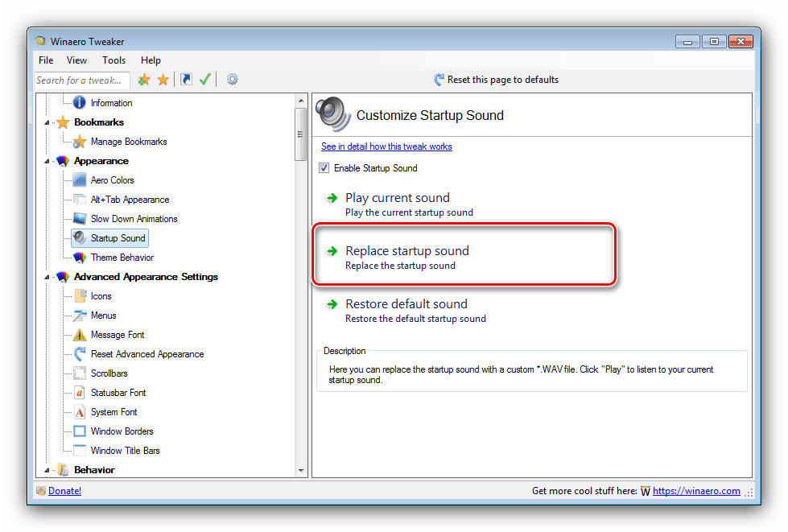Click the Statusbar Font icon

pyautogui.click(x=80, y=392)
